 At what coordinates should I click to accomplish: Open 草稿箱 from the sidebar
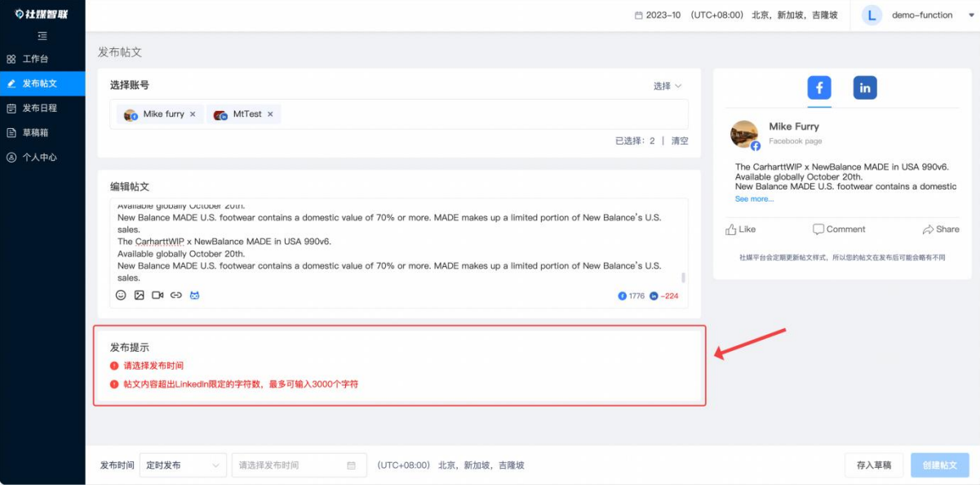pyautogui.click(x=41, y=132)
